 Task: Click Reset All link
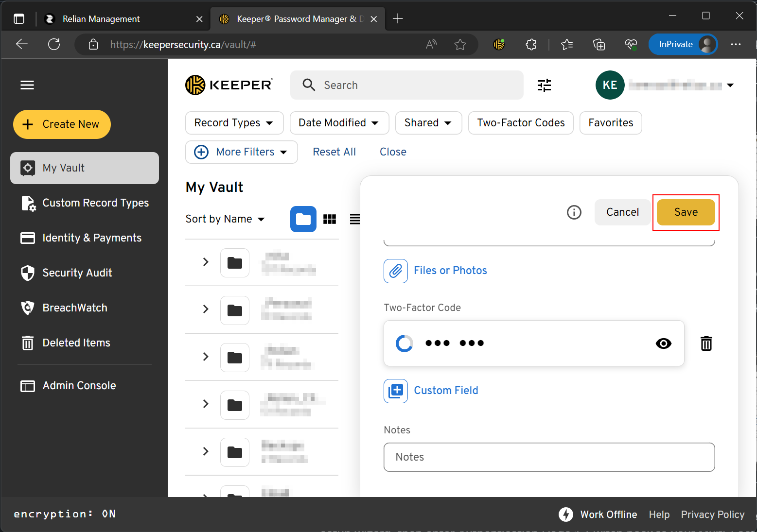334,152
